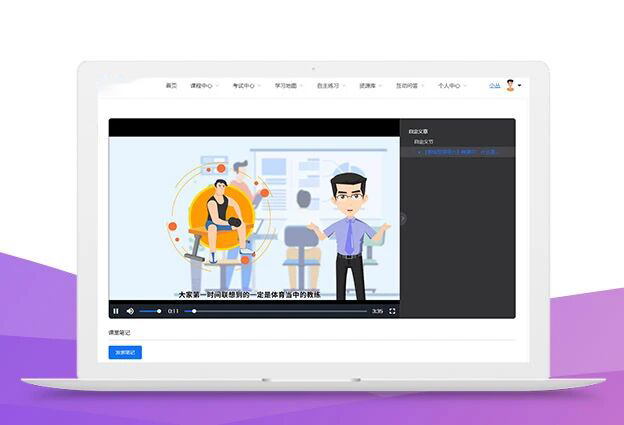The height and width of the screenshot is (425, 624).
Task: Click the user avatar icon
Action: click(509, 86)
